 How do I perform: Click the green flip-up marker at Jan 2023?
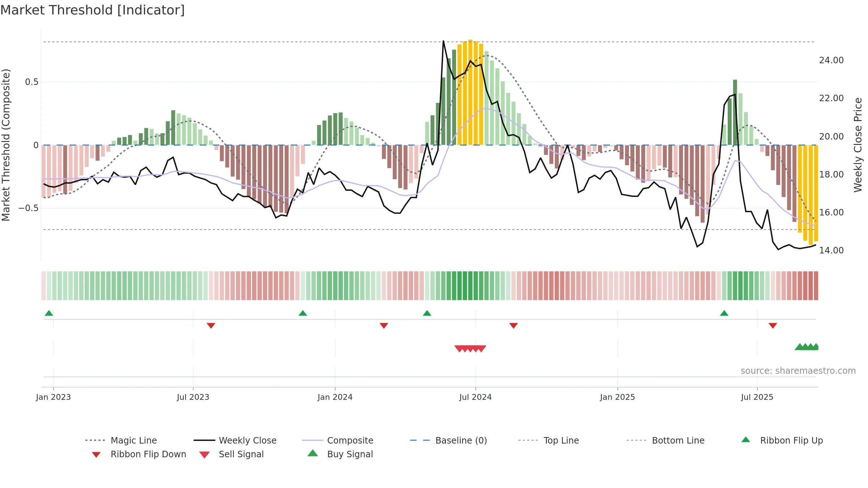point(49,313)
